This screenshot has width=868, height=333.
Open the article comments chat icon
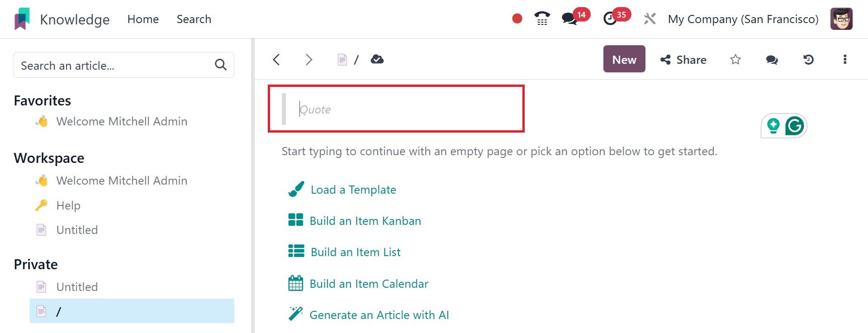coord(772,60)
